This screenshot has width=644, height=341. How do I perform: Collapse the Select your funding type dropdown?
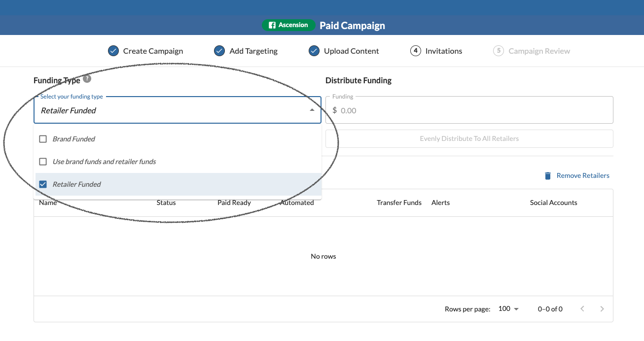pyautogui.click(x=312, y=110)
